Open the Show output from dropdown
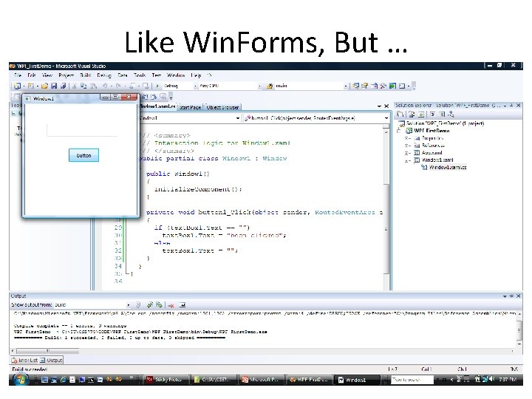The width and height of the screenshot is (532, 399). 92,305
